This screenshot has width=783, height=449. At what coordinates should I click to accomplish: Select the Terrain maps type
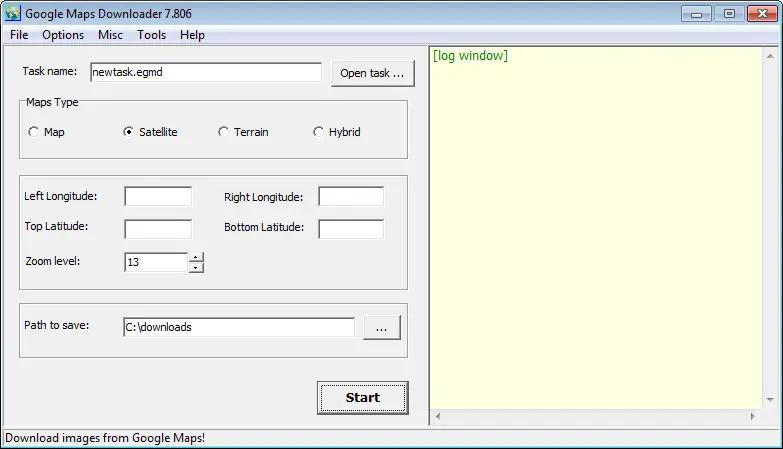(223, 132)
